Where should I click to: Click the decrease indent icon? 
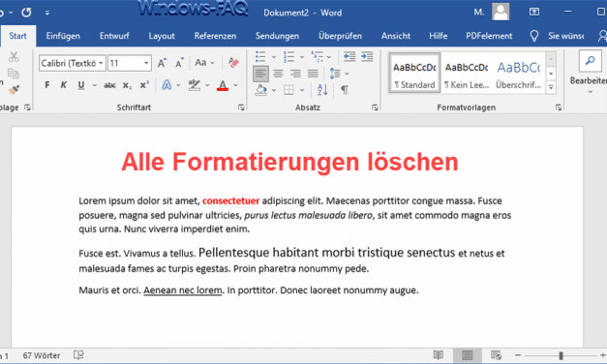pos(349,56)
